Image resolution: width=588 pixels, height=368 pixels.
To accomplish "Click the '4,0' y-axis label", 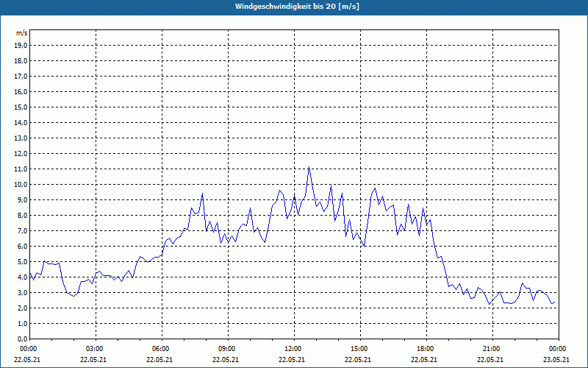I will (23, 277).
